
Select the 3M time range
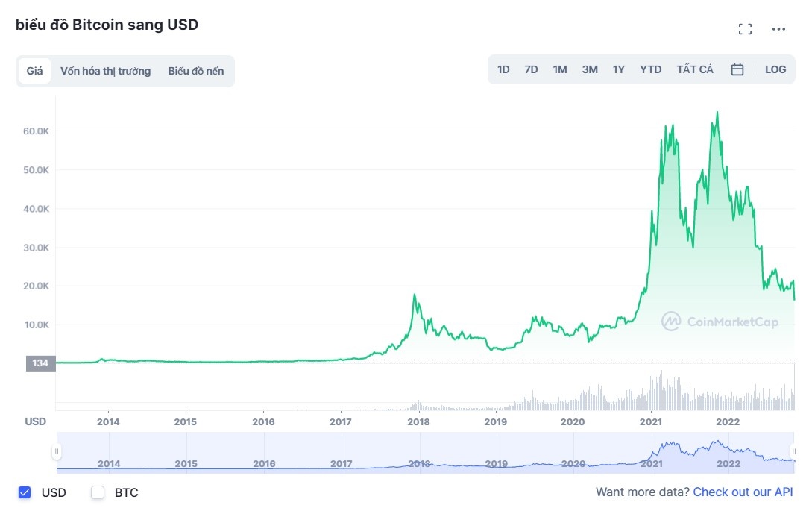pos(590,69)
